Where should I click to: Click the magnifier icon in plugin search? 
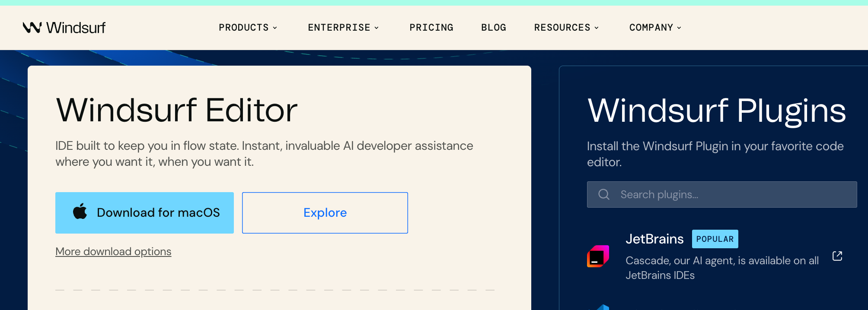point(604,195)
